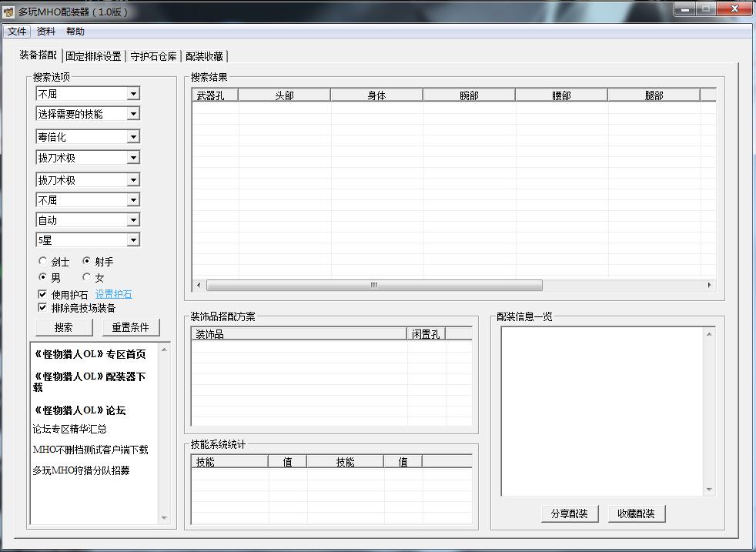Uncheck the 使用护石 checkbox
This screenshot has height=552, width=756.
(x=42, y=293)
